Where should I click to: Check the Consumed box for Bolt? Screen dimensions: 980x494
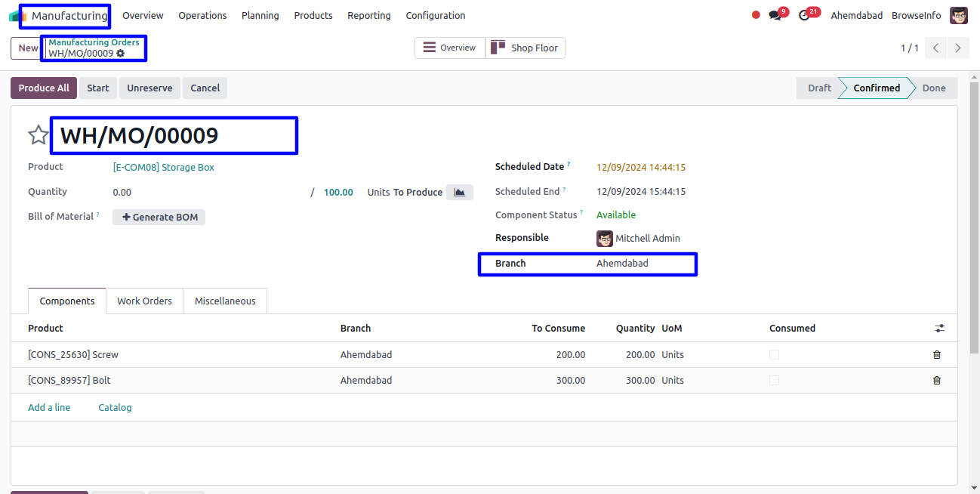(774, 381)
